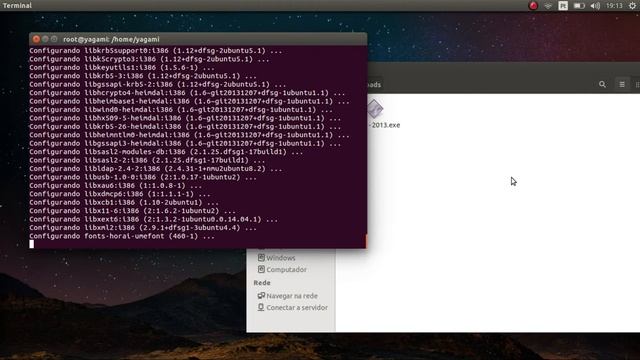
Task: Click the Rede heading in the sidebar
Action: [262, 283]
